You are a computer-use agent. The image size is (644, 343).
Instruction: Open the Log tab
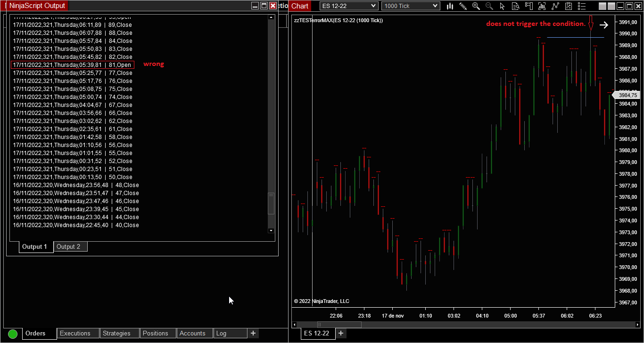tap(231, 334)
